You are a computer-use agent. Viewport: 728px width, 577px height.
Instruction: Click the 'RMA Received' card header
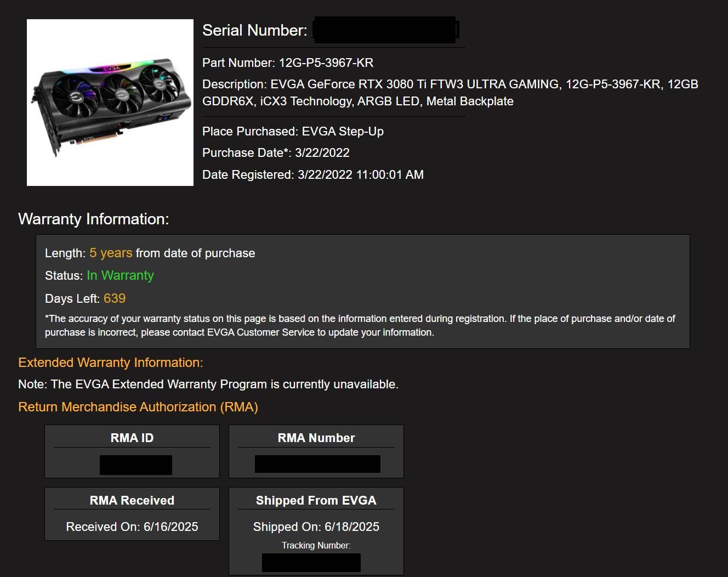(132, 500)
